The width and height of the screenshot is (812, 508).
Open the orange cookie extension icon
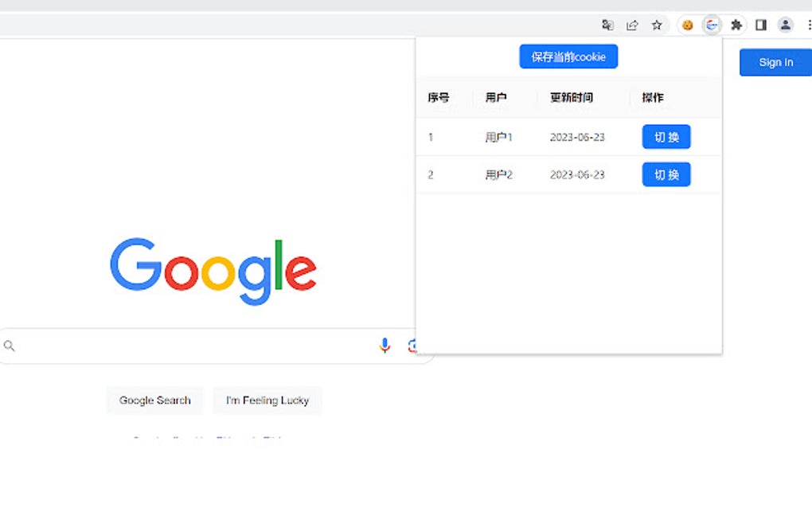(686, 25)
